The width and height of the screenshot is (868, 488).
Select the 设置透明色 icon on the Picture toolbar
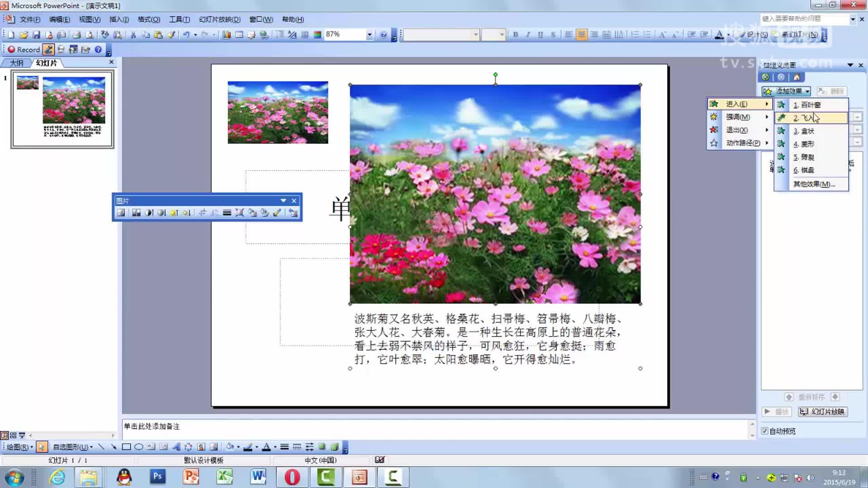coord(277,212)
